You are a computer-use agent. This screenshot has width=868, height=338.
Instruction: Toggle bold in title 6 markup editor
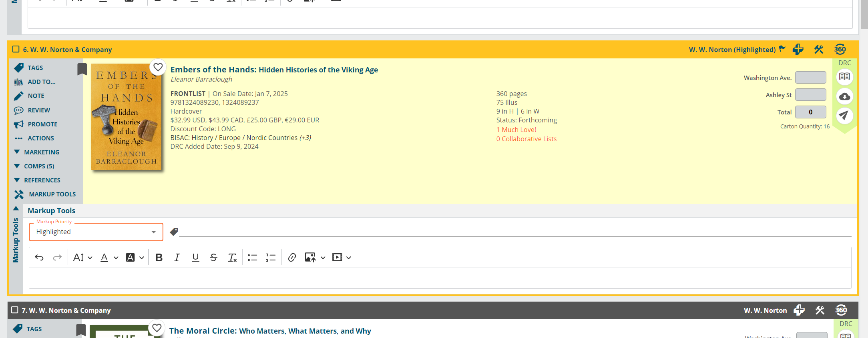coord(159,257)
